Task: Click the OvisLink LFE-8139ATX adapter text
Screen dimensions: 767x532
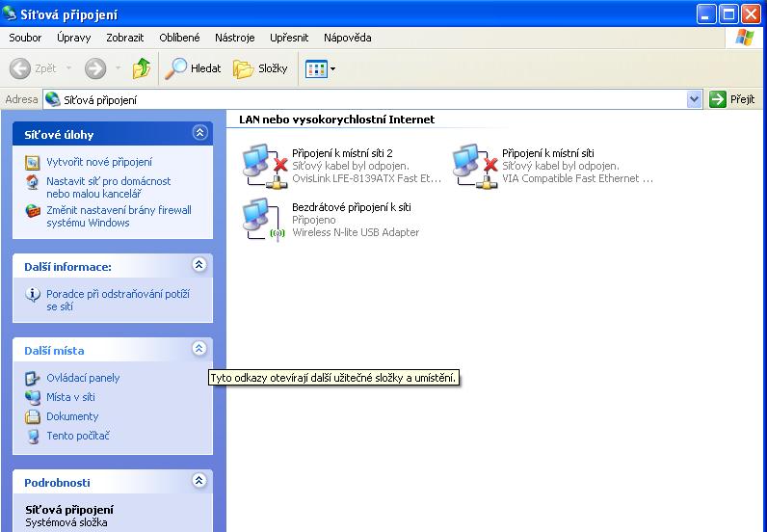Action: [367, 178]
